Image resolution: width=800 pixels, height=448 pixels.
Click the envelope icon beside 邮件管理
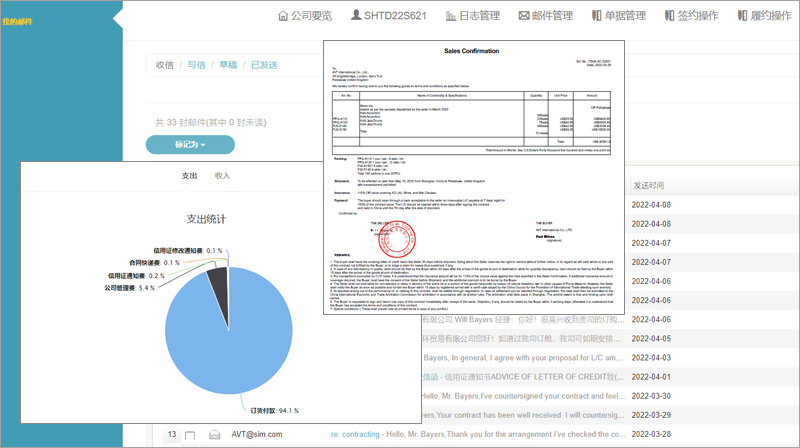[524, 16]
